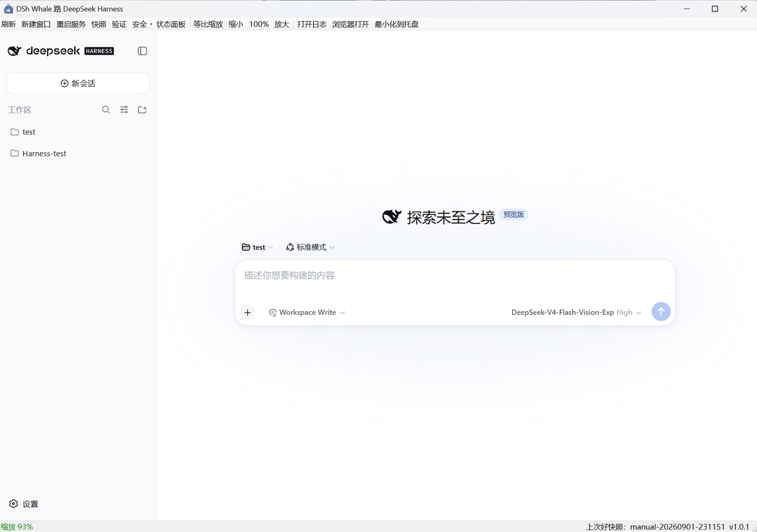Click the plus attachment button in the prompt box

[247, 313]
